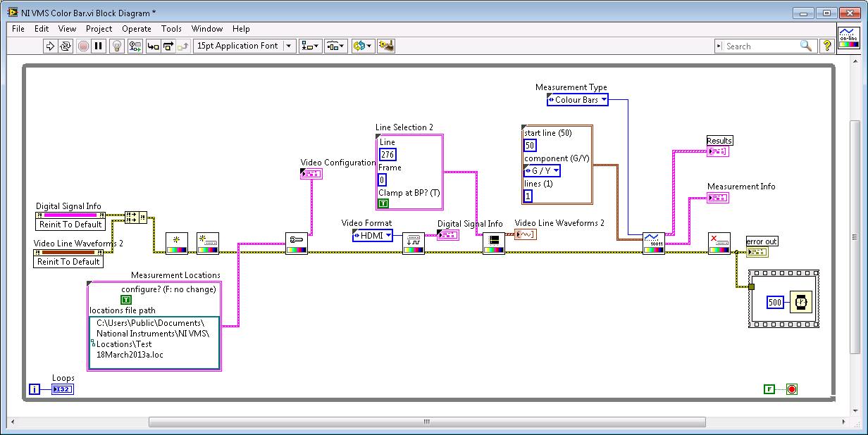Click the Clean Up Diagram button
868x435 pixels.
click(x=385, y=46)
